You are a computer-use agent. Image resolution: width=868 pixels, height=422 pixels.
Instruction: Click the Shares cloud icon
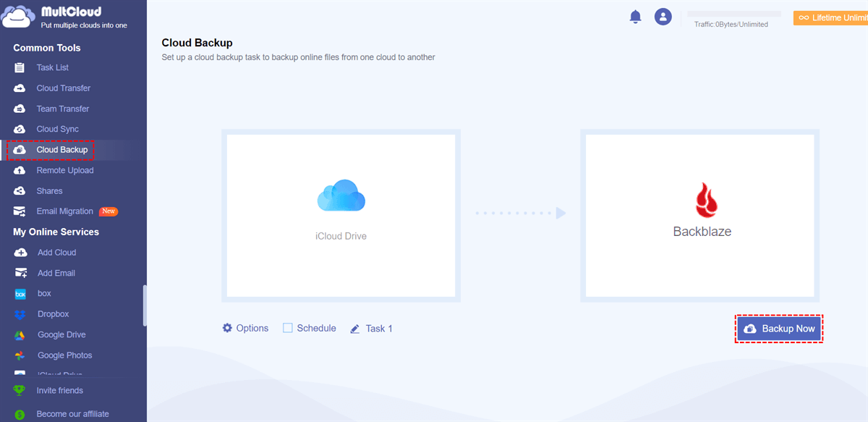[20, 191]
